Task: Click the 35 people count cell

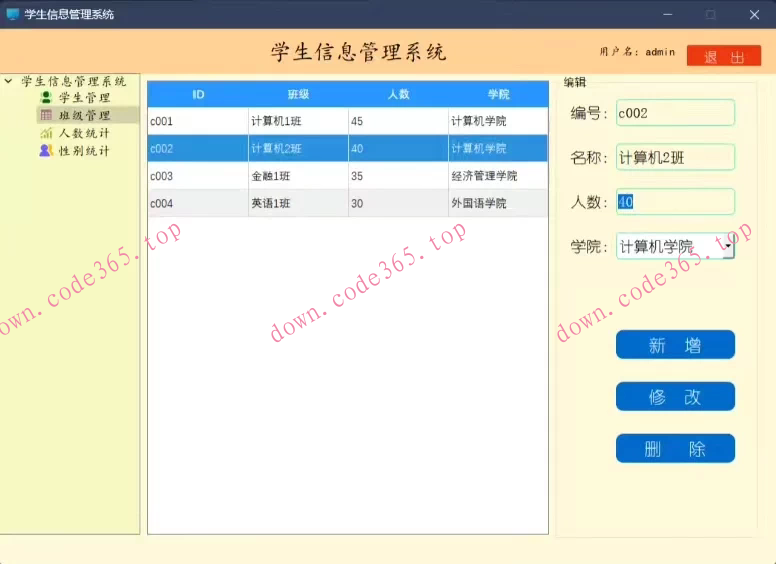Action: point(398,176)
